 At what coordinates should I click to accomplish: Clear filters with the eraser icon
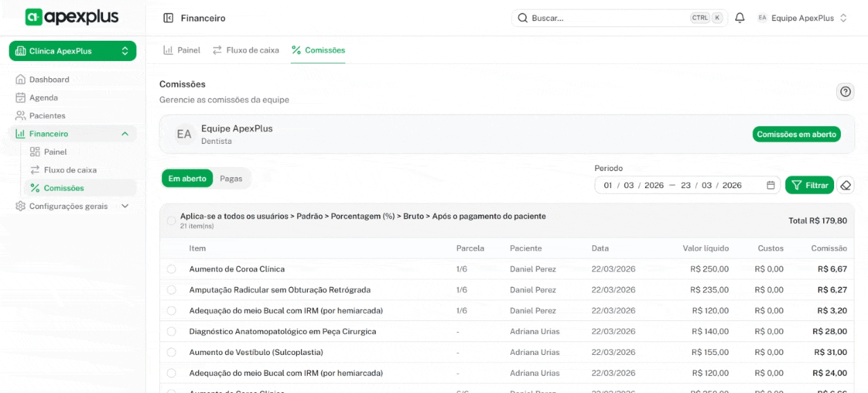tap(845, 185)
